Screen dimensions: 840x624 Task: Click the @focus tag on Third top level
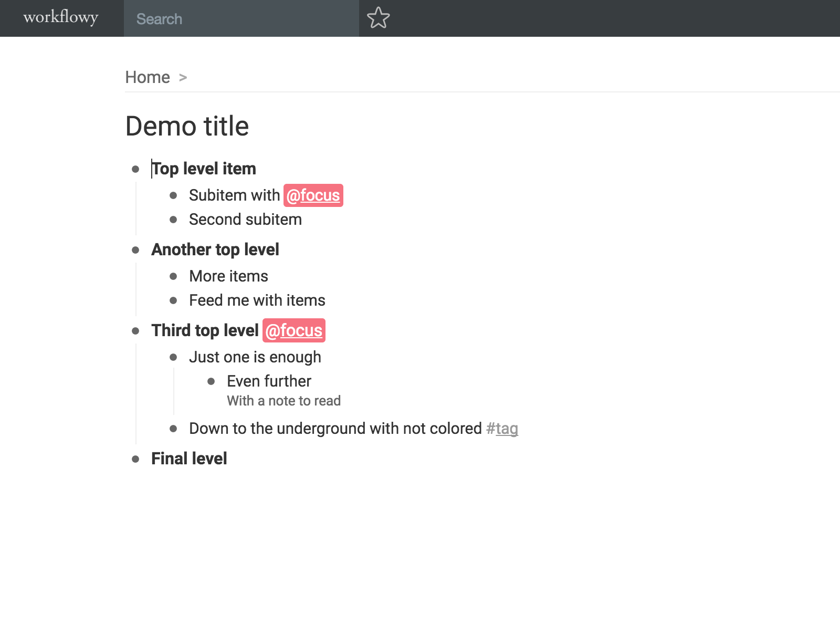tap(294, 330)
